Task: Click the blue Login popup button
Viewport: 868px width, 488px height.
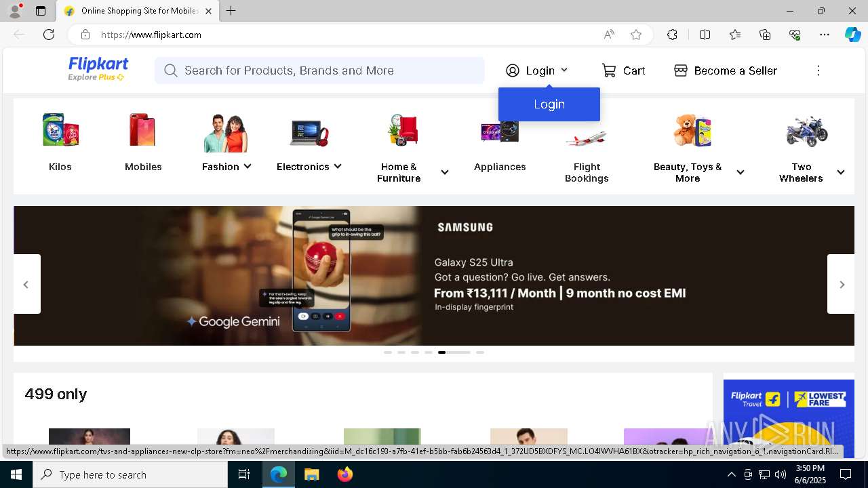Action: click(549, 104)
